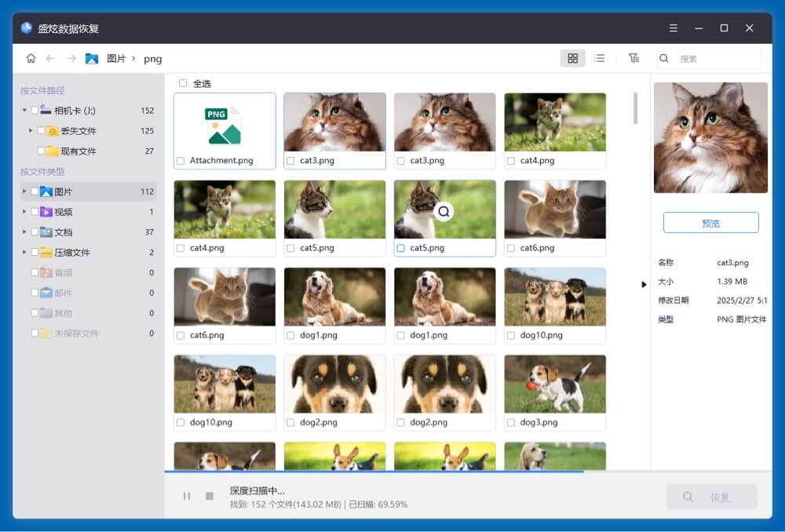Pause the deep scan
The height and width of the screenshot is (532, 785).
tap(187, 496)
